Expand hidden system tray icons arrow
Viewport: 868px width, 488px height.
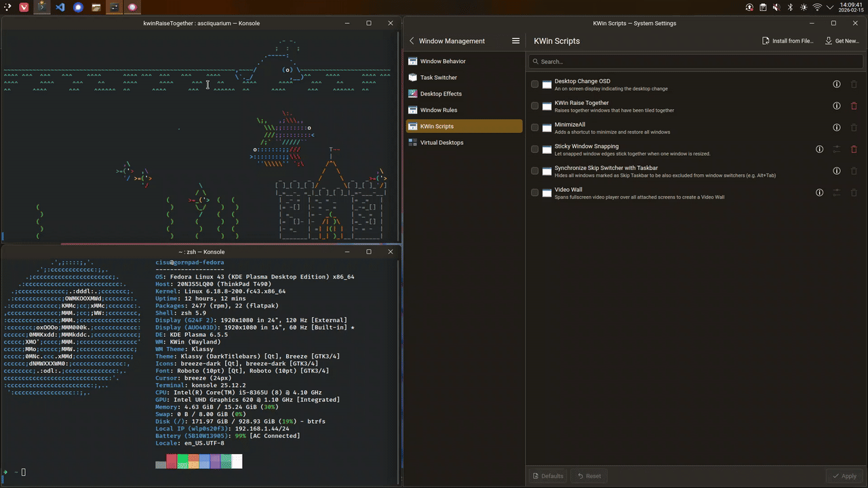(830, 7)
